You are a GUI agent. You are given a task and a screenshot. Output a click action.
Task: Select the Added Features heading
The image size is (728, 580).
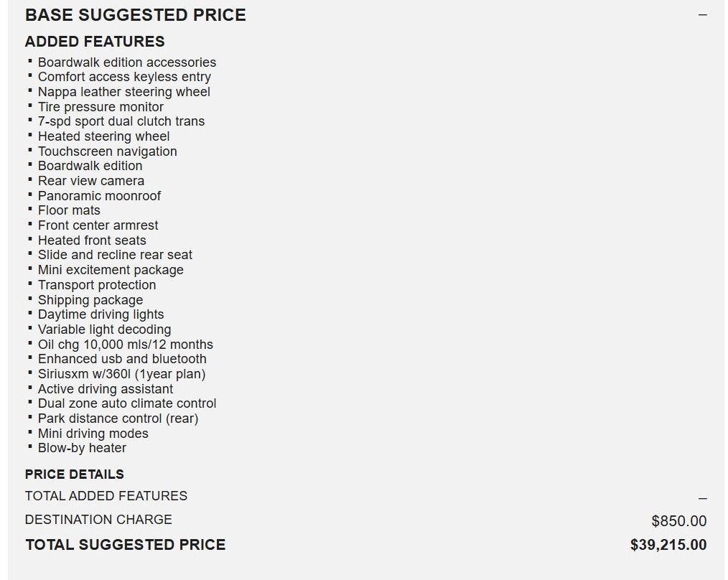coord(95,42)
